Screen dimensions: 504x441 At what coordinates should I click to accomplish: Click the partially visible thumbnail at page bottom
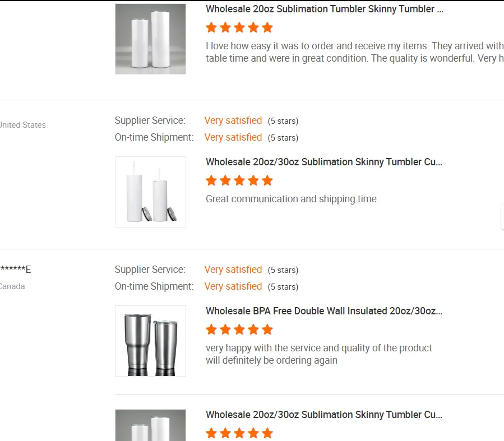tap(150, 425)
